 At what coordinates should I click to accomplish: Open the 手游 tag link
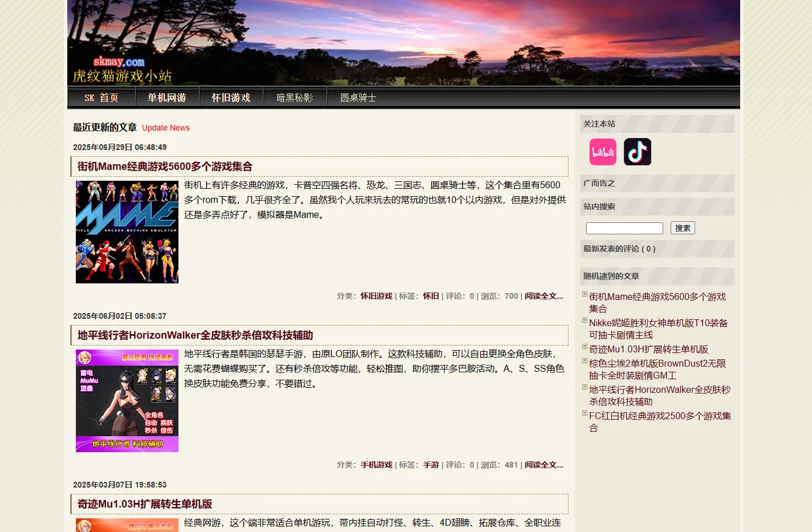(x=431, y=465)
